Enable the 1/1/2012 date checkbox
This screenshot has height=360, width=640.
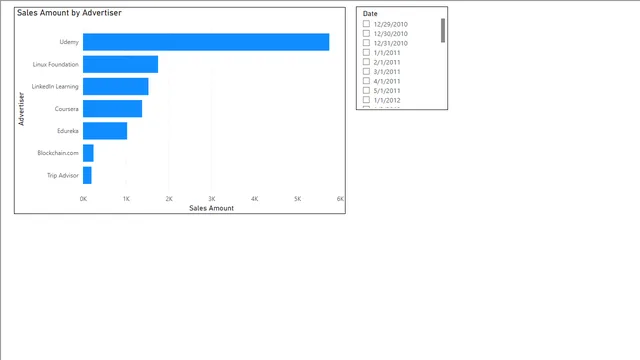coord(366,100)
